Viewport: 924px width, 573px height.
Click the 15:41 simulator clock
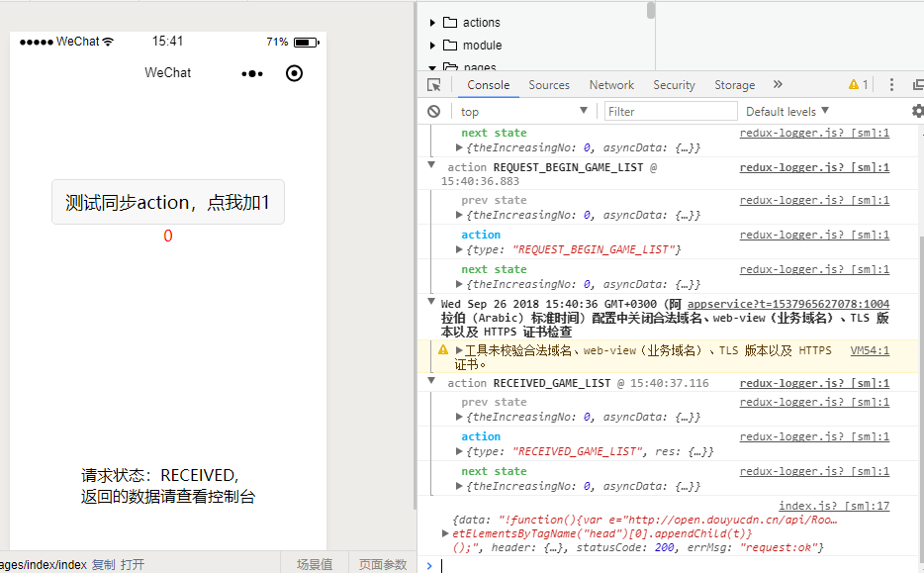(x=168, y=42)
